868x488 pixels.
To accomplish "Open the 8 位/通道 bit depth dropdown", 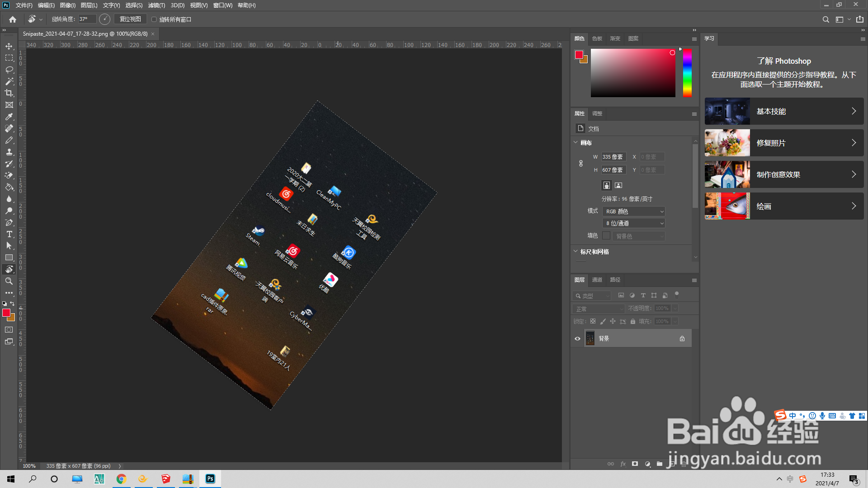I will (x=634, y=223).
